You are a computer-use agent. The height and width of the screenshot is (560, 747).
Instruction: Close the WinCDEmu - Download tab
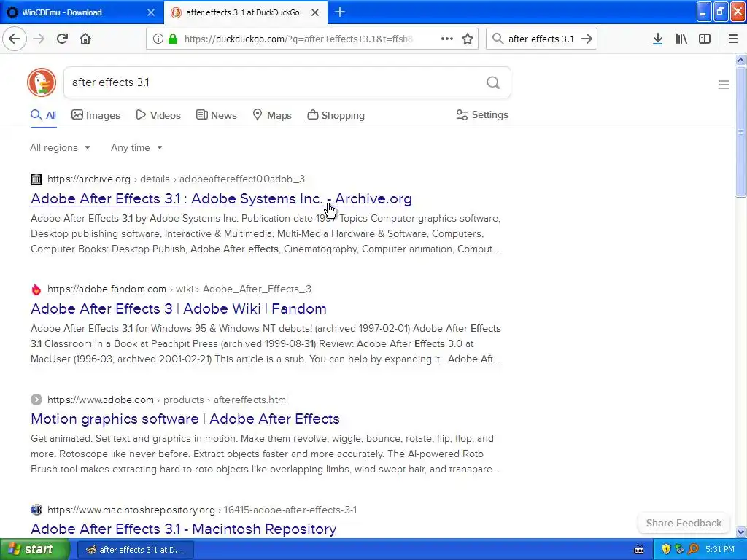click(150, 12)
